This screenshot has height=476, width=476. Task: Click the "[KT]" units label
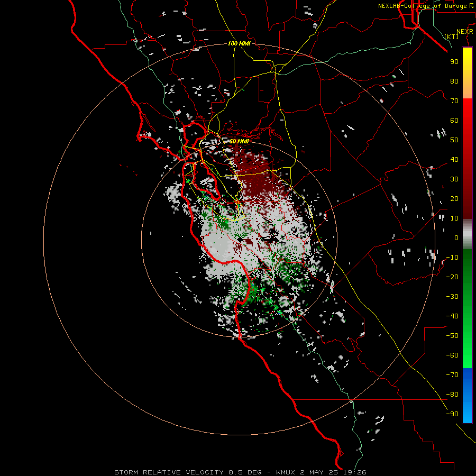(x=452, y=36)
